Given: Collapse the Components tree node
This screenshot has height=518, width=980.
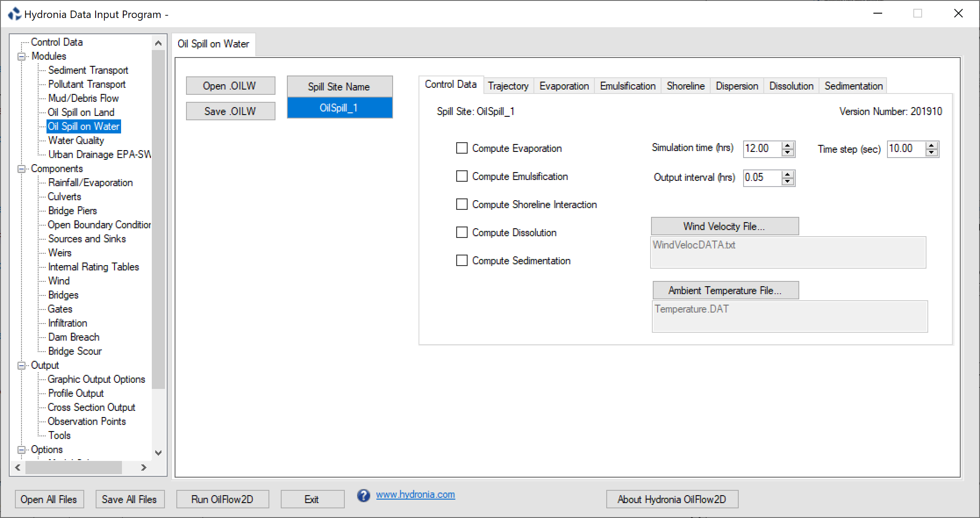Looking at the screenshot, I should pyautogui.click(x=21, y=169).
